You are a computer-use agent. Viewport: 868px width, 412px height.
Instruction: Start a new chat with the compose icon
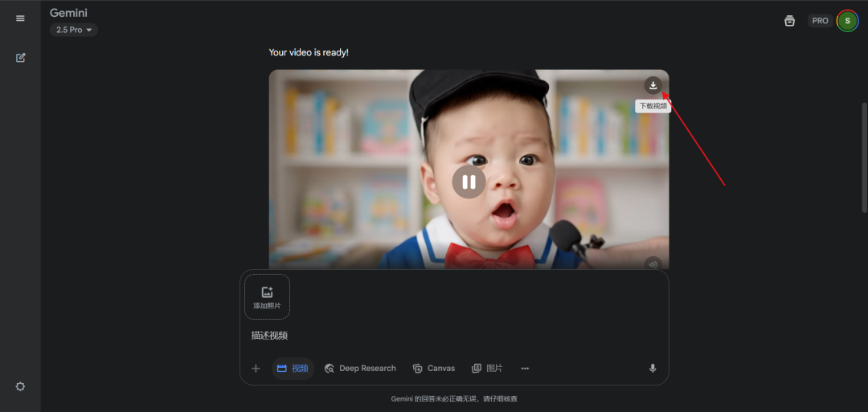tap(21, 58)
